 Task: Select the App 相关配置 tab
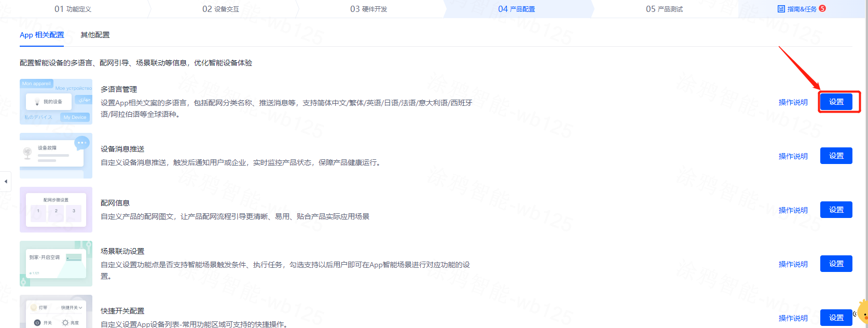(x=42, y=35)
